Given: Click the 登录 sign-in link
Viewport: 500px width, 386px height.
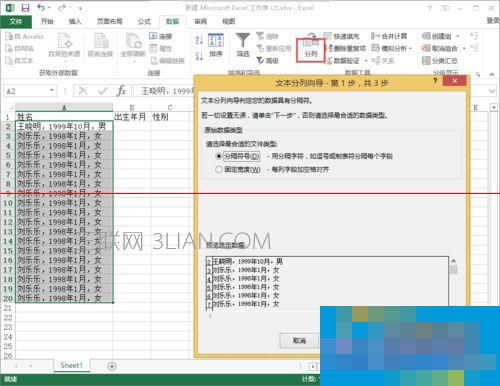Looking at the screenshot, I should pos(493,21).
